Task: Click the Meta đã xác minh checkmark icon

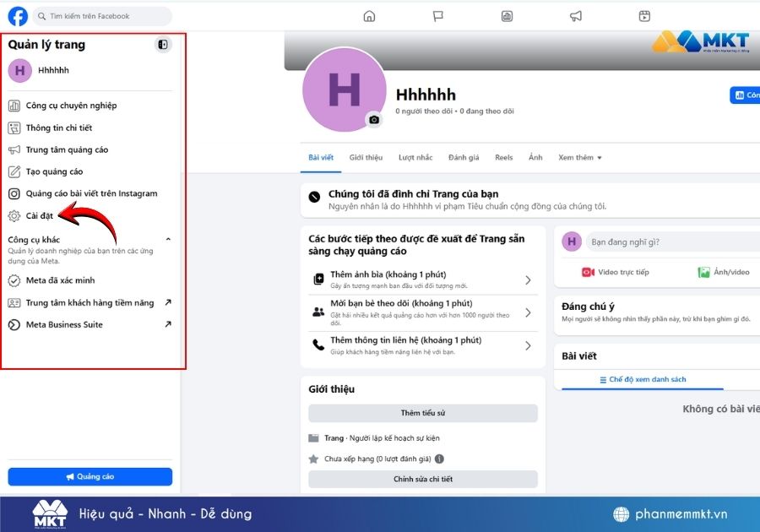Action: click(14, 280)
